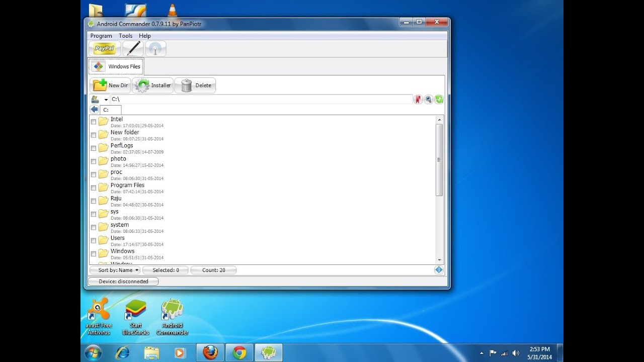Click the Intel folder icon
644x362 pixels.
[104, 122]
